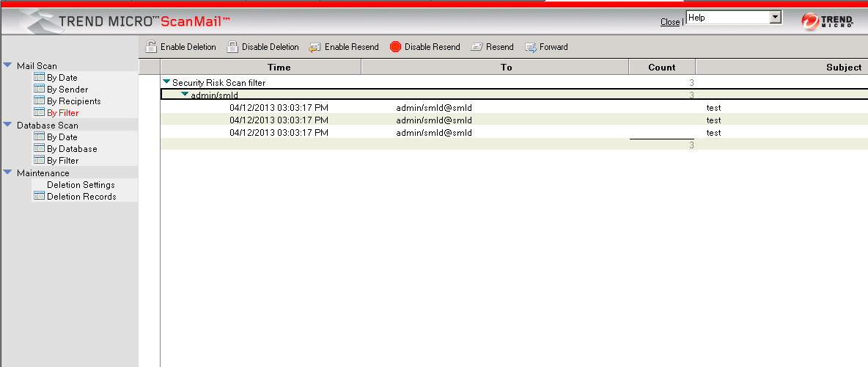The height and width of the screenshot is (367, 868).
Task: Click the Resend mail icon
Action: click(477, 47)
